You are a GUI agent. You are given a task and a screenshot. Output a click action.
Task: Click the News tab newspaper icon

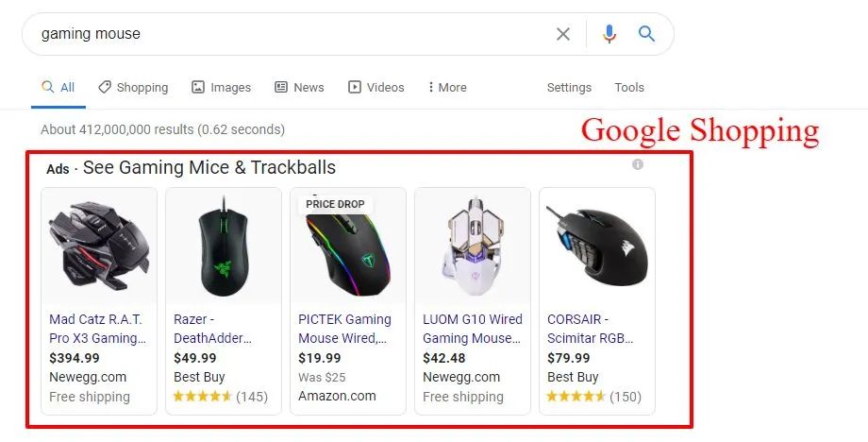click(x=281, y=87)
